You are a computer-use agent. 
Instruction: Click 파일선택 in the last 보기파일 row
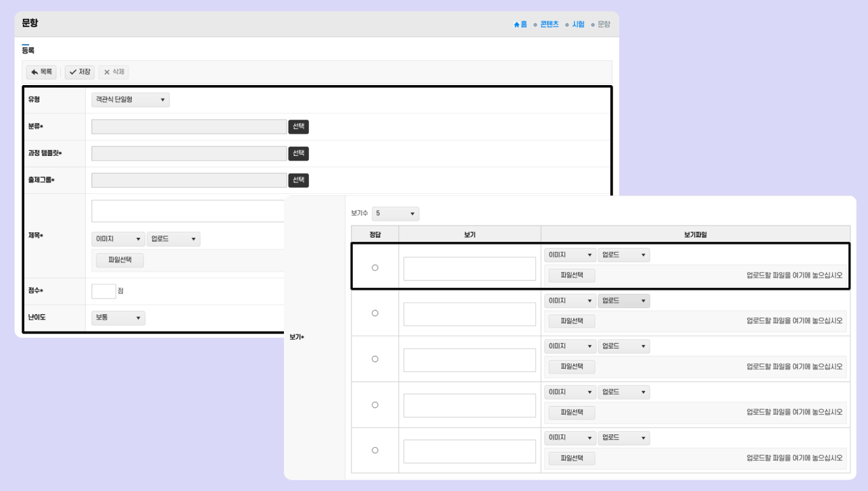[571, 459]
